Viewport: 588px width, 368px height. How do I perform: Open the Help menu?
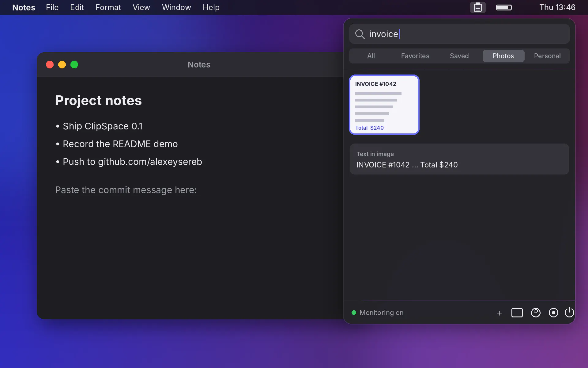211,7
